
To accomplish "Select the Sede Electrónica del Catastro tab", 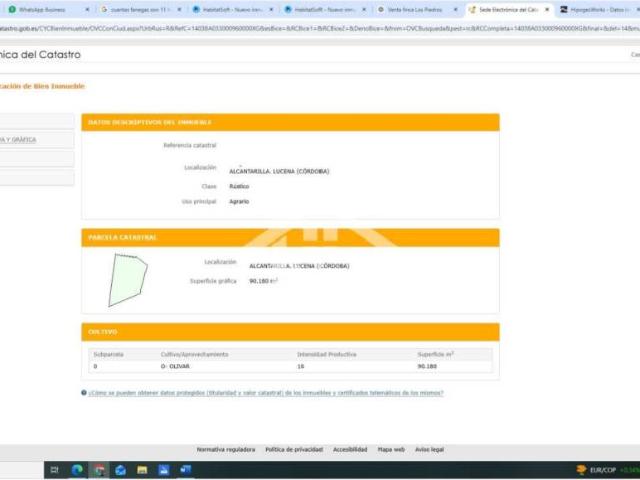I will (507, 9).
